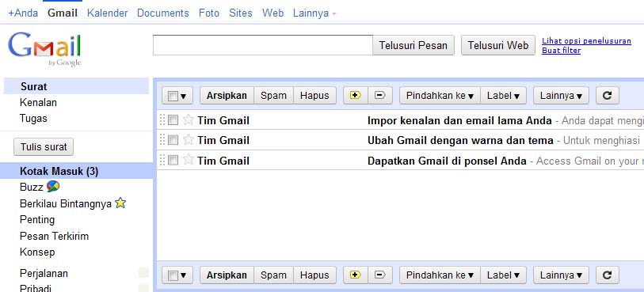Expand 'Lainnya' menu in Google top bar

click(x=314, y=13)
